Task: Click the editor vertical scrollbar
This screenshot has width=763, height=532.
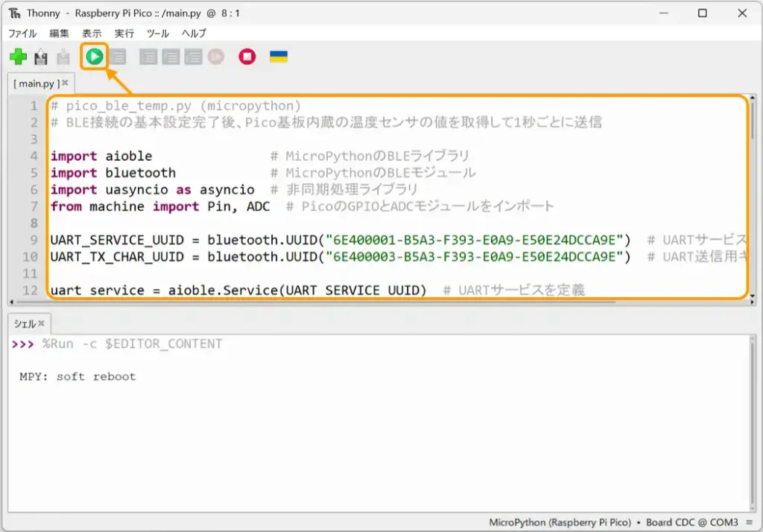Action: [753, 197]
